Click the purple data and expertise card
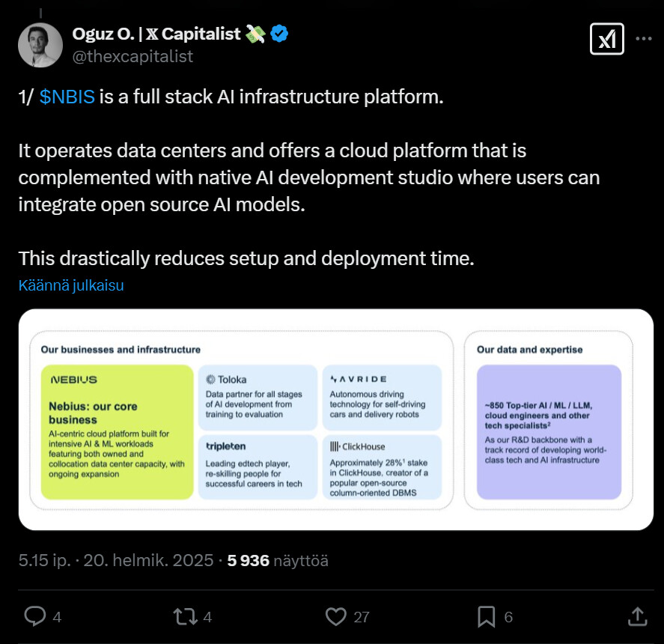Viewport: 664px width, 644px height. pos(549,431)
